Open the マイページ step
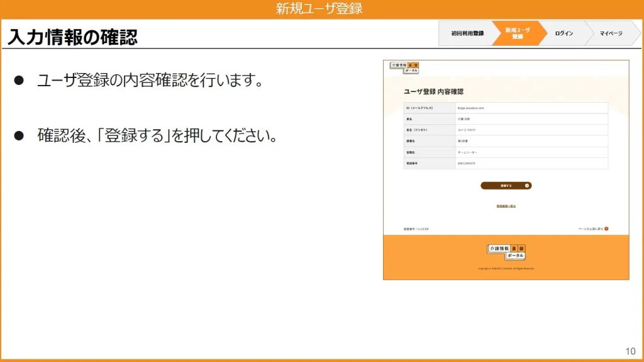 (x=610, y=33)
